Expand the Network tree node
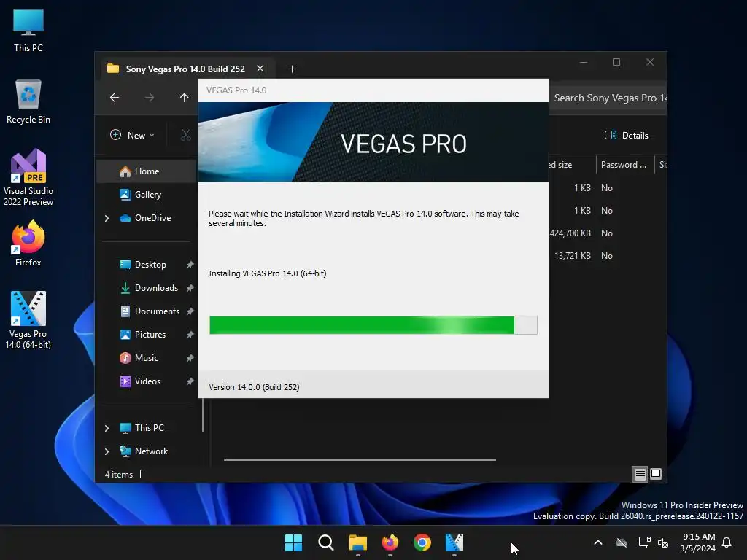The width and height of the screenshot is (747, 560). point(107,451)
